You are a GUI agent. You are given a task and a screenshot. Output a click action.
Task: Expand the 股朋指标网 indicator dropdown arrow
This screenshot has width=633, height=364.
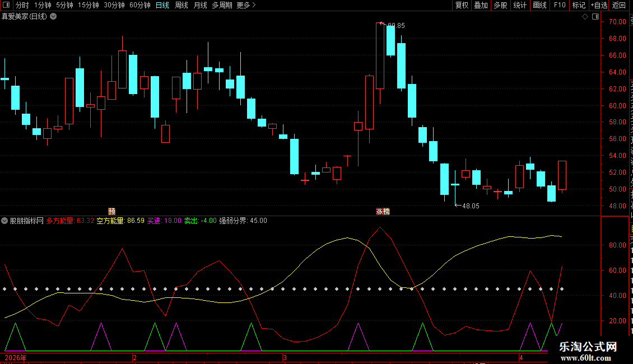(x=4, y=221)
